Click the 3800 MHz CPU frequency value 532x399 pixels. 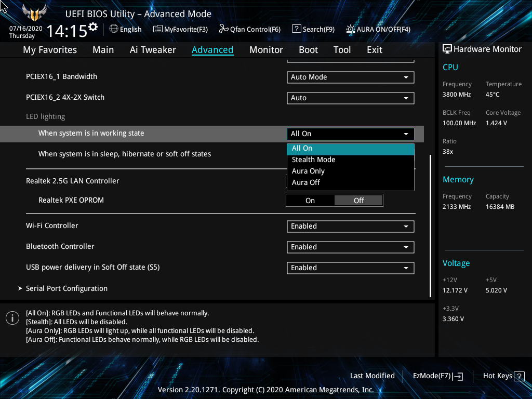point(456,95)
